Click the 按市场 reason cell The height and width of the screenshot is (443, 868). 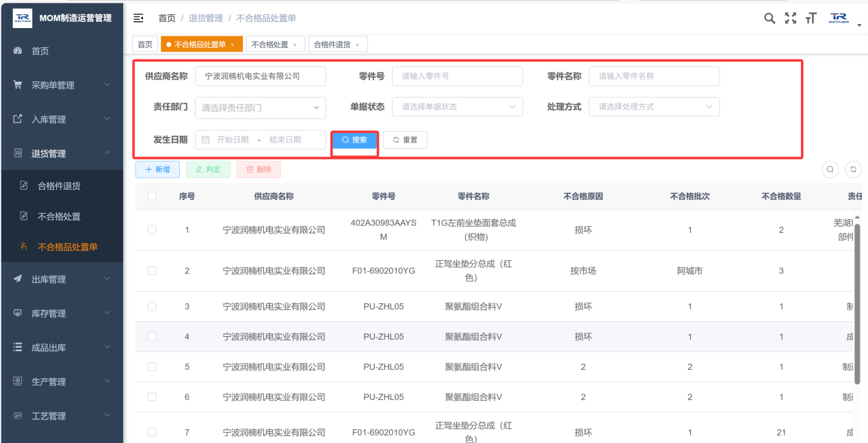[583, 271]
